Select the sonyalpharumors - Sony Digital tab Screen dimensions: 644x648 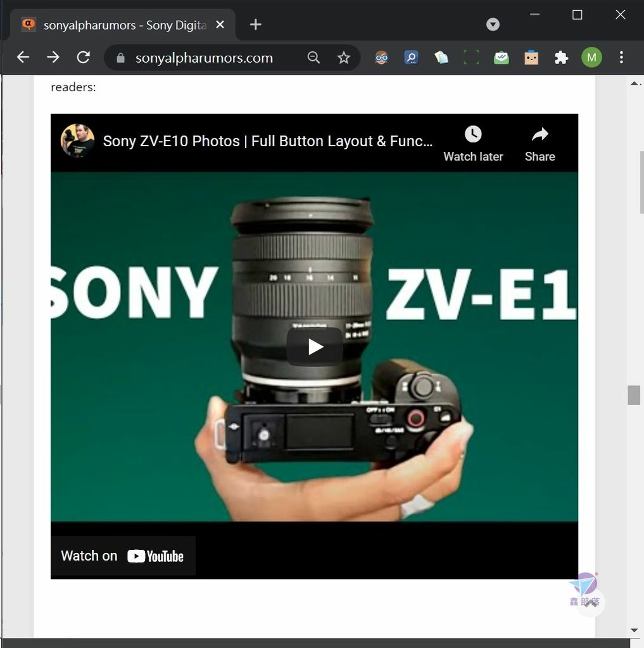[123, 25]
